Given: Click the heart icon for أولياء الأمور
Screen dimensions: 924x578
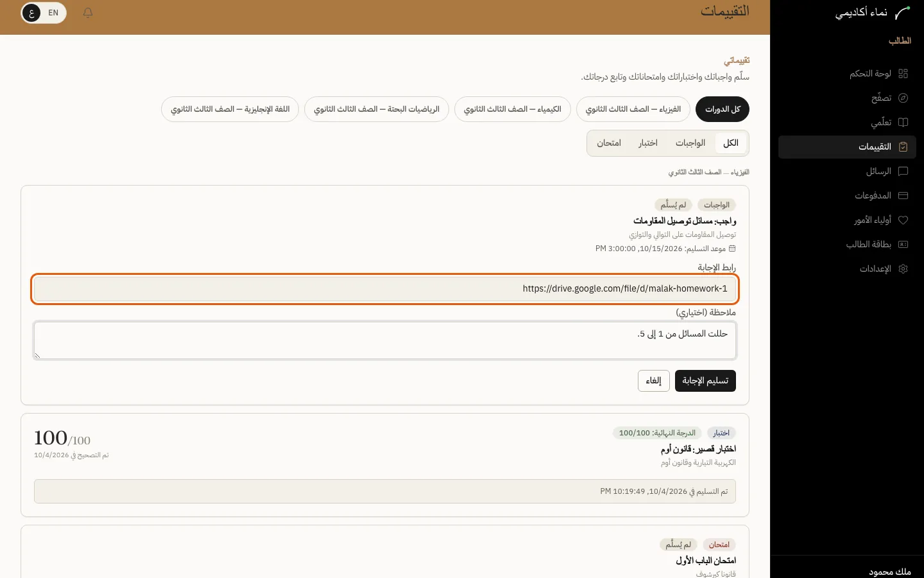Looking at the screenshot, I should click(903, 220).
